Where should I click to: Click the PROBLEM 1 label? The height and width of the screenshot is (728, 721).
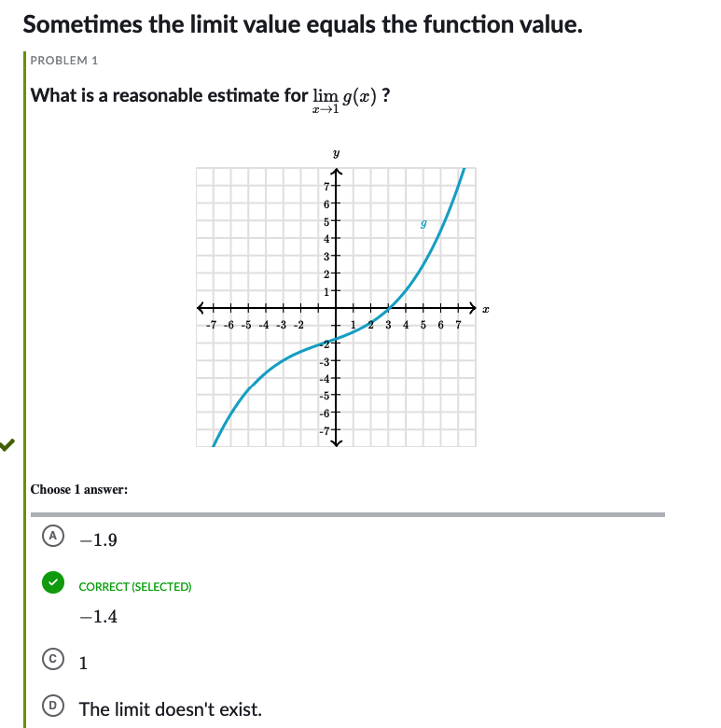pos(64,61)
